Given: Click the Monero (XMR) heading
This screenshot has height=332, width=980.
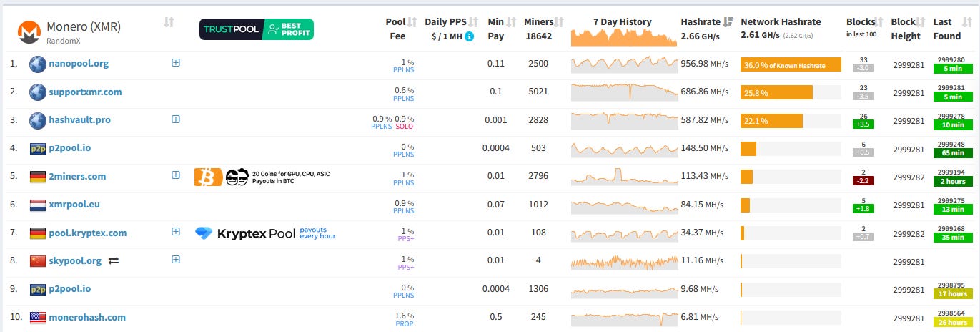Looking at the screenshot, I should [83, 26].
